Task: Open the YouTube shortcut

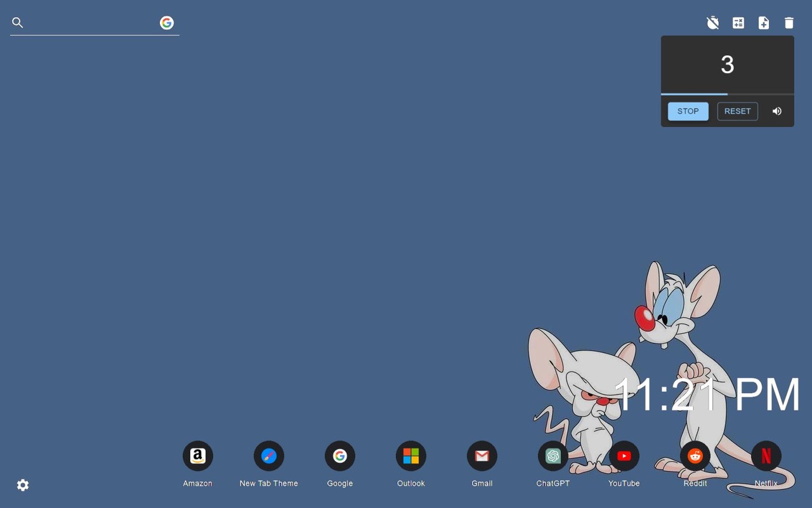Action: pyautogui.click(x=624, y=456)
